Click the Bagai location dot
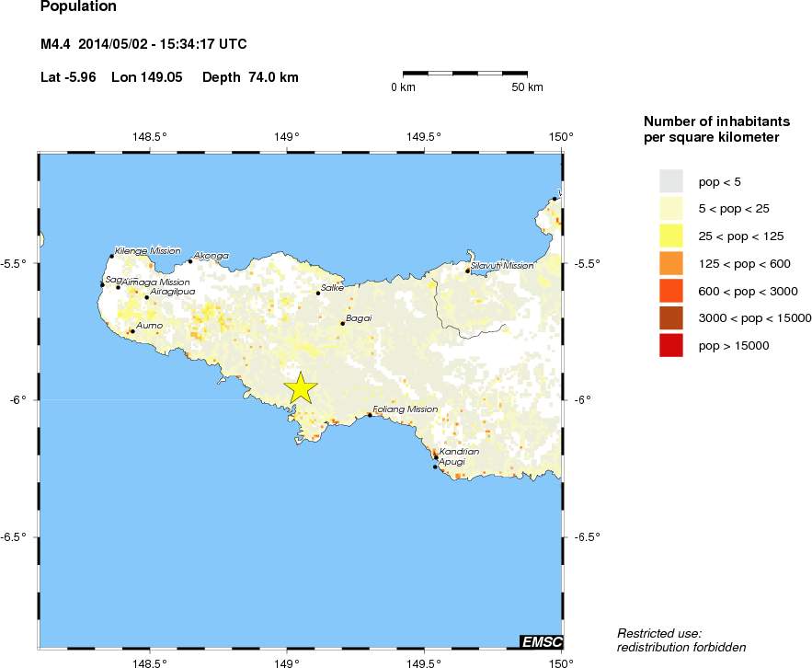The image size is (812, 668). tap(342, 323)
